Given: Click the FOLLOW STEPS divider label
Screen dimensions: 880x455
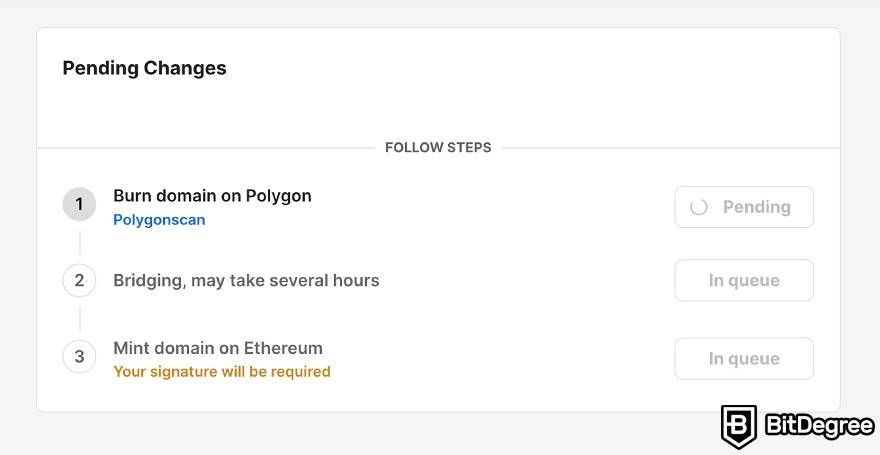Looking at the screenshot, I should [x=438, y=148].
